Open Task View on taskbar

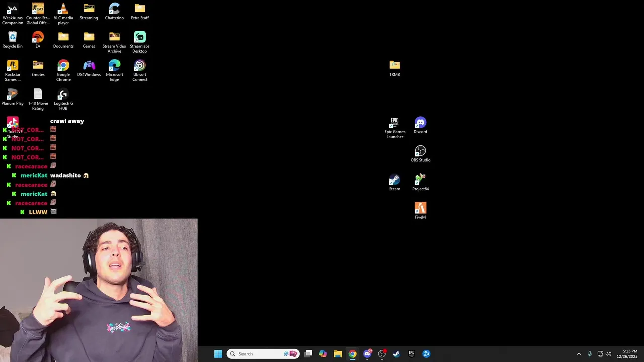click(x=308, y=354)
